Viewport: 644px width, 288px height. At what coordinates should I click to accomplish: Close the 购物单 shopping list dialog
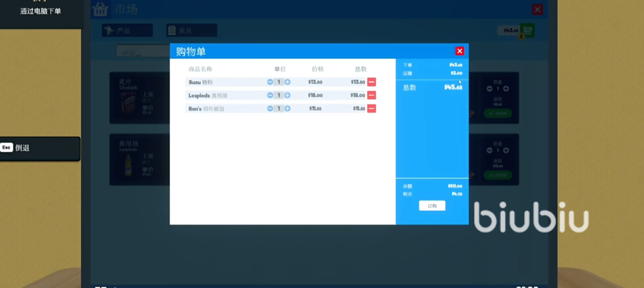(x=459, y=51)
